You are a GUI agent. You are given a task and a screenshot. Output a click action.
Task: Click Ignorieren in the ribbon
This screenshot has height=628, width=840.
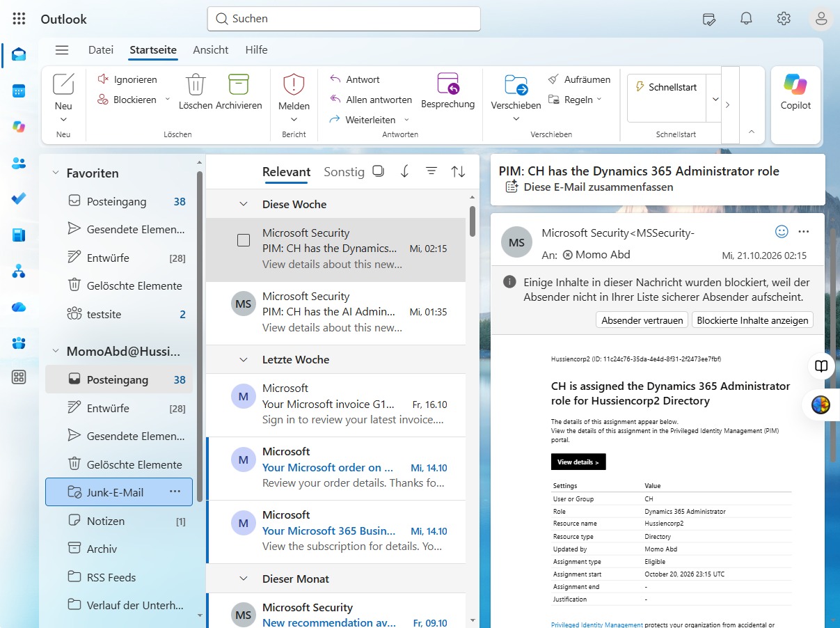tap(127, 79)
